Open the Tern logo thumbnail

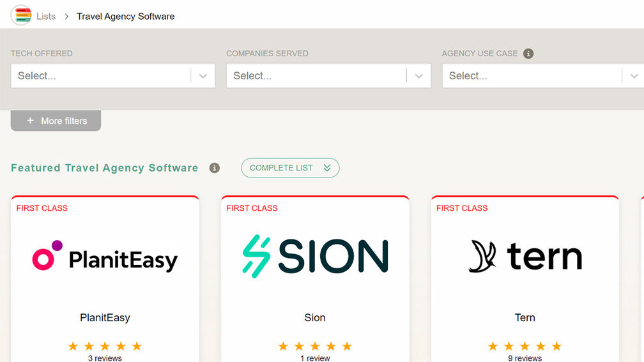coord(525,257)
